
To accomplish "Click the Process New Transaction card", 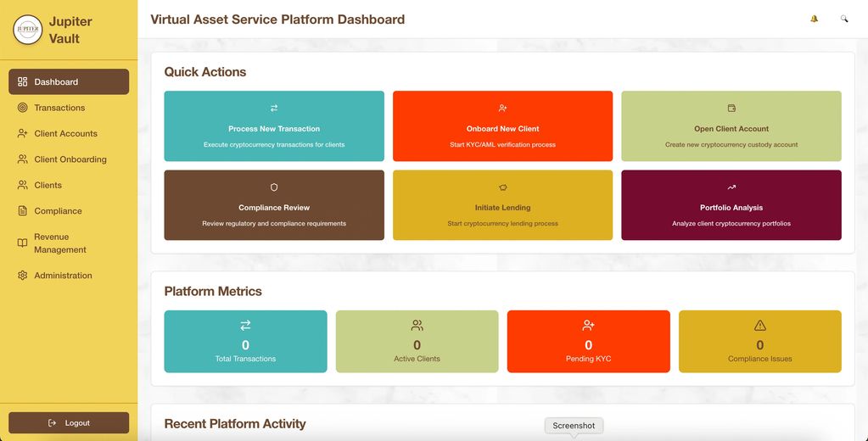I will point(273,126).
